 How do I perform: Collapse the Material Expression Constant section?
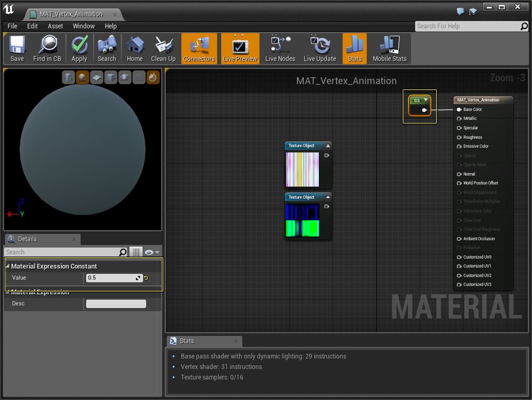[8, 266]
